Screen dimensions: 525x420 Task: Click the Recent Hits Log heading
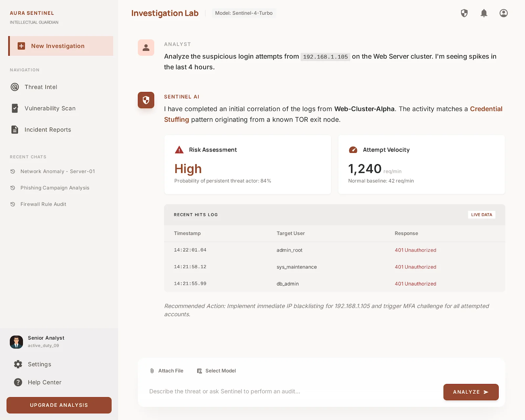pyautogui.click(x=196, y=215)
